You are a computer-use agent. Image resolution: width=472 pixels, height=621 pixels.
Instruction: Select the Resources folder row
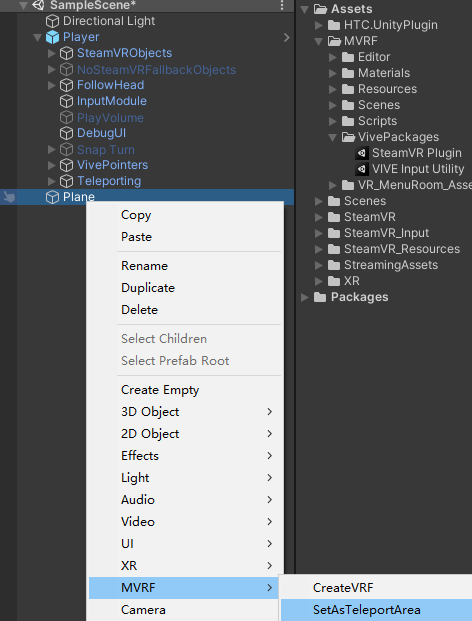pos(384,89)
